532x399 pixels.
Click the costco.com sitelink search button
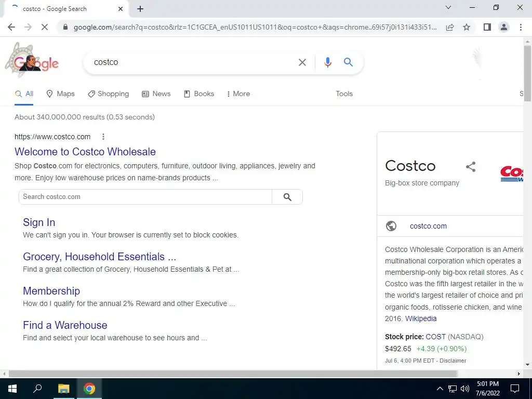tap(287, 197)
